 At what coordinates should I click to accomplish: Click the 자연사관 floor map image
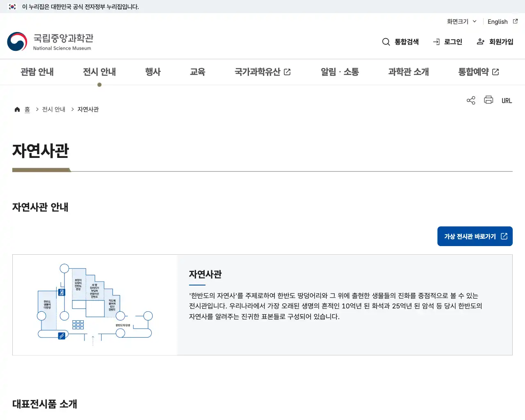pos(94,304)
